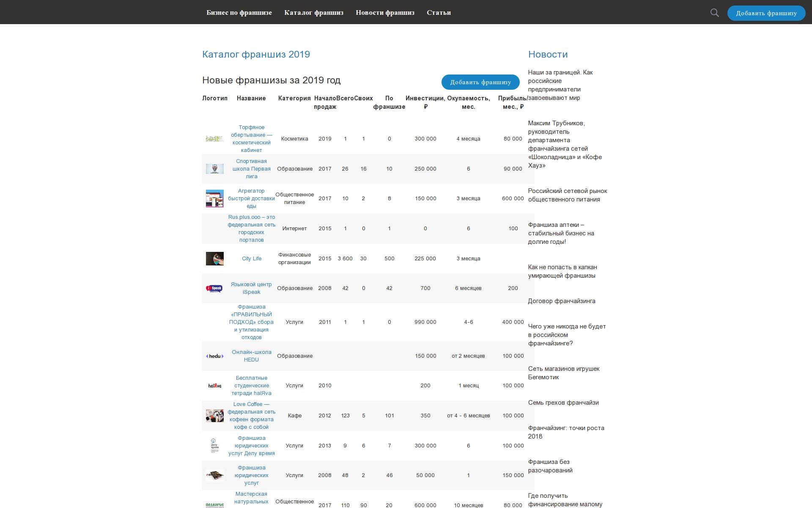
Task: Click the Делу время logo image
Action: pyautogui.click(x=215, y=446)
